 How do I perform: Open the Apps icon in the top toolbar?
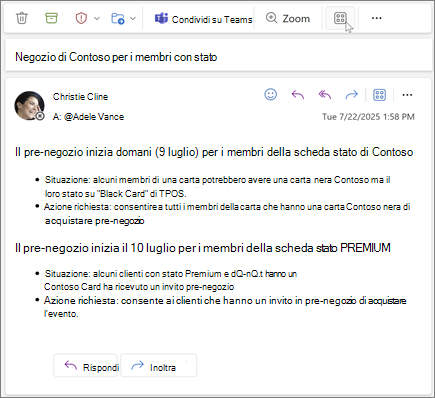(340, 18)
